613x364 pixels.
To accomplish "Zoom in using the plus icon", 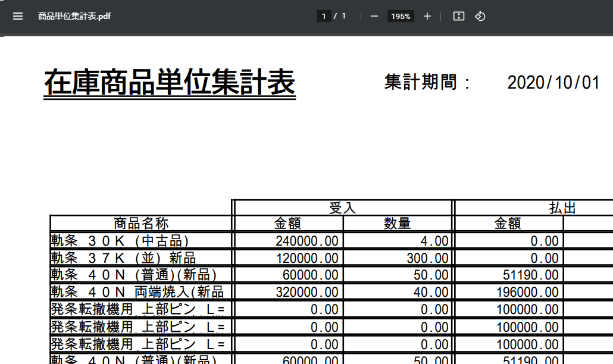I will coord(427,16).
